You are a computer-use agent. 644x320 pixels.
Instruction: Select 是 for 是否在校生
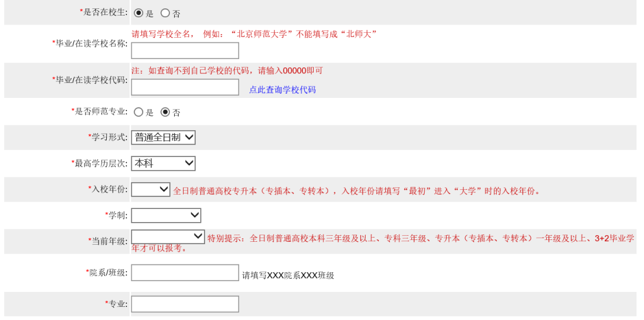[x=138, y=13]
